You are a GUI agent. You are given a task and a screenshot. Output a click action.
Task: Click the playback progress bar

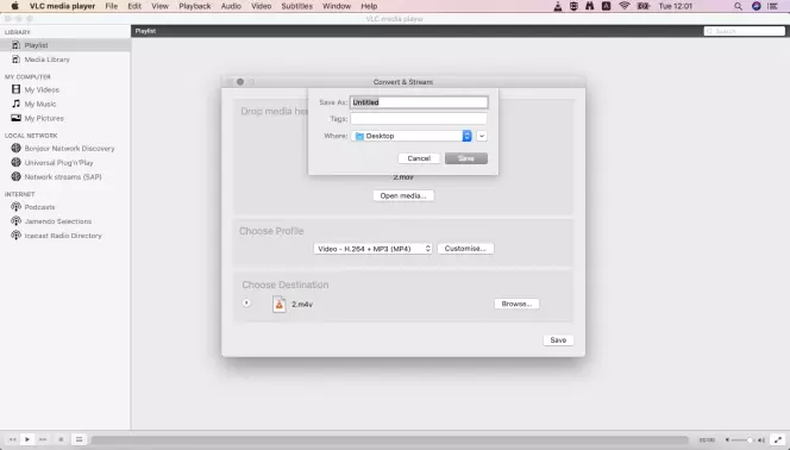coord(389,440)
